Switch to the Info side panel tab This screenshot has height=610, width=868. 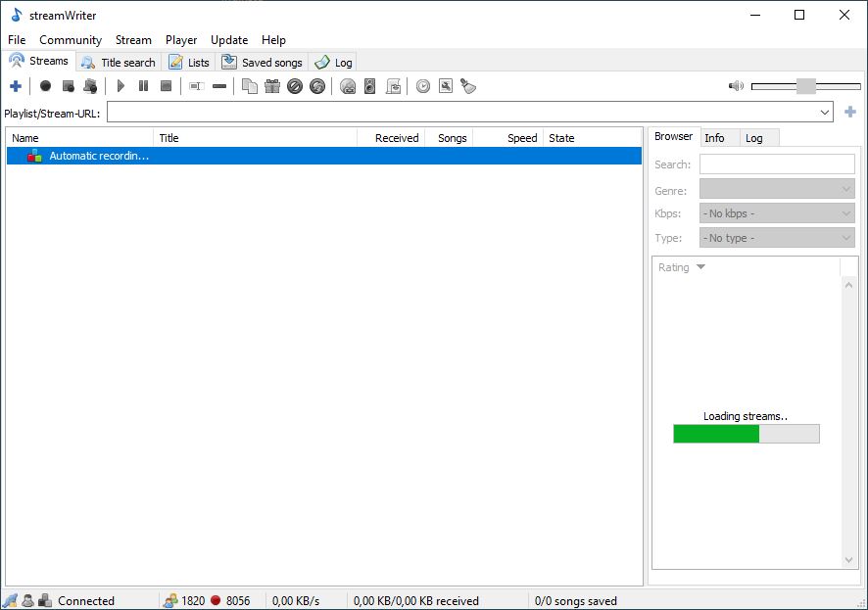click(x=719, y=138)
